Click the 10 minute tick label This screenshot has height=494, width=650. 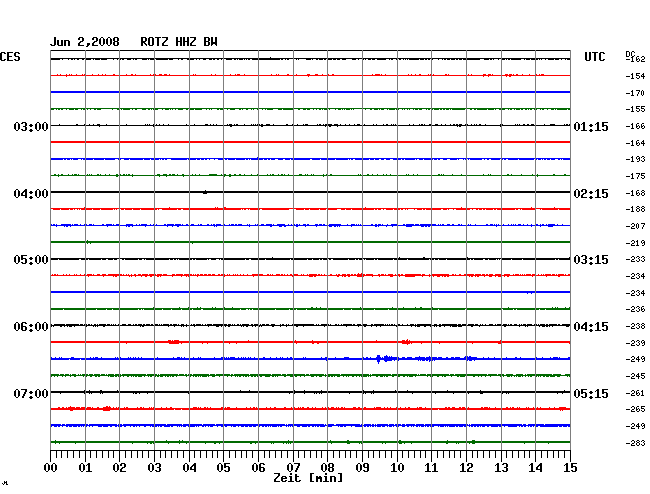[x=397, y=467]
